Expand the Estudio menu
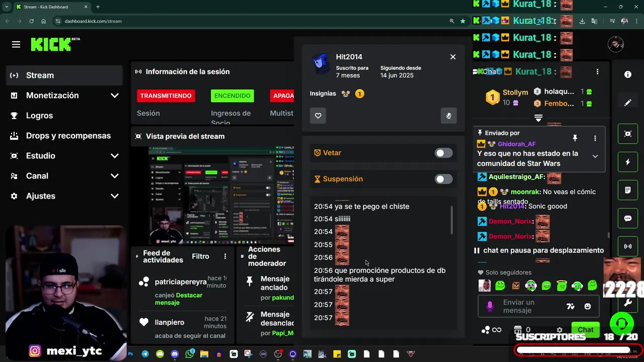 click(x=64, y=156)
